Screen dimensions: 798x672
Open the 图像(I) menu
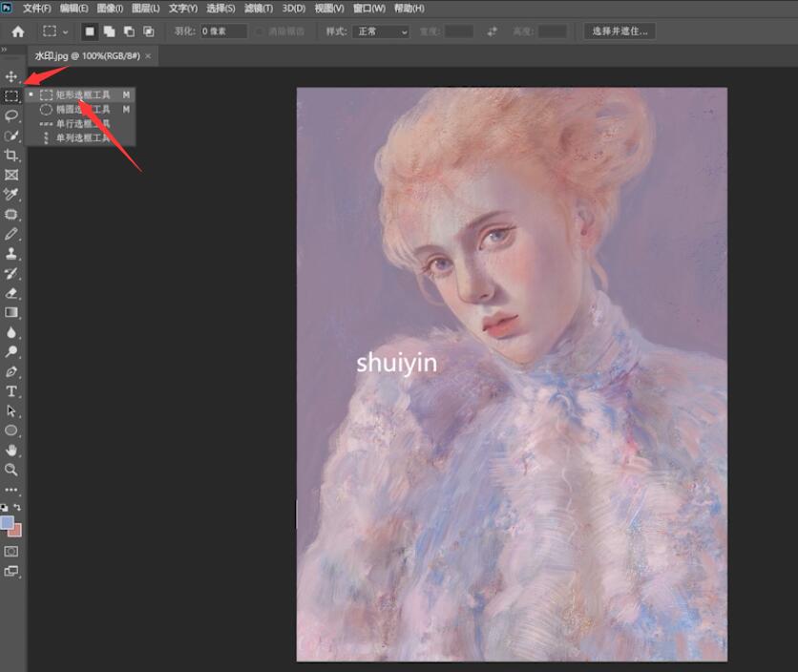[x=110, y=9]
